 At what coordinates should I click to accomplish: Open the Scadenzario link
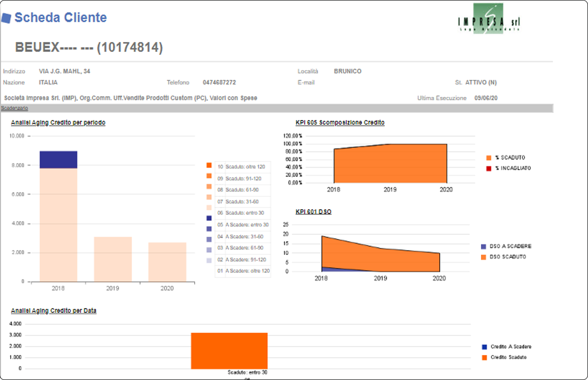click(14, 108)
